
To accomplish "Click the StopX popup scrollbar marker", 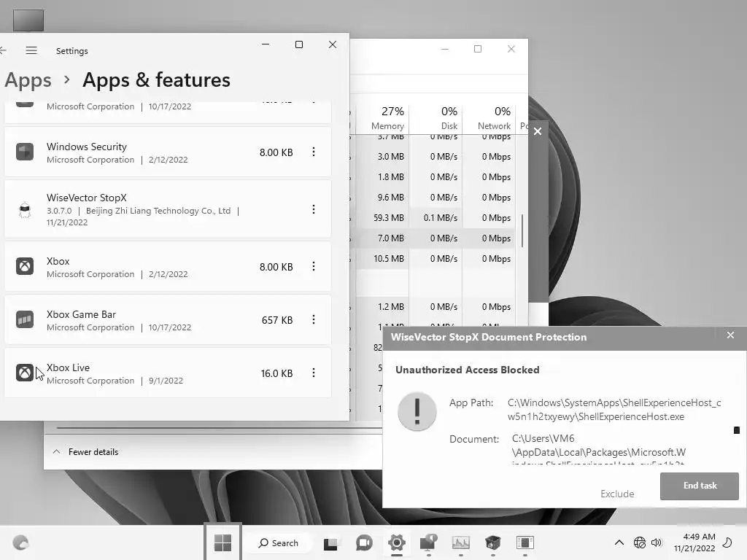I will tap(737, 430).
